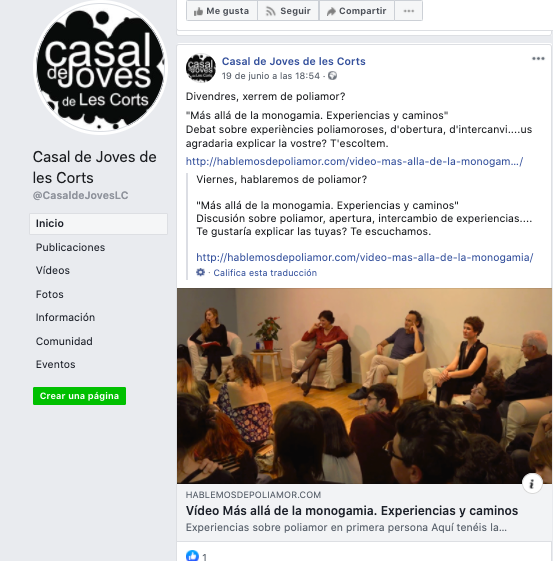Open the Fotos section
The height and width of the screenshot is (561, 553).
(x=50, y=294)
